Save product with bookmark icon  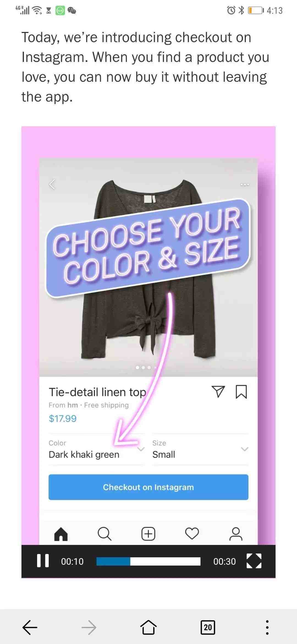point(241,392)
